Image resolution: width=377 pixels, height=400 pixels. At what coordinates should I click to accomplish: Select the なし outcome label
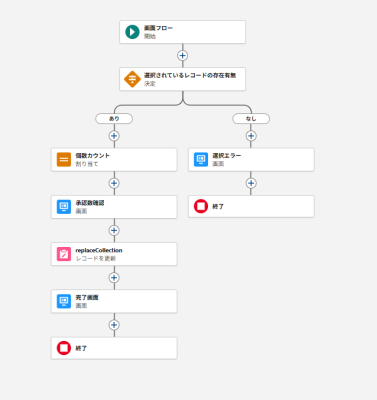click(x=251, y=119)
